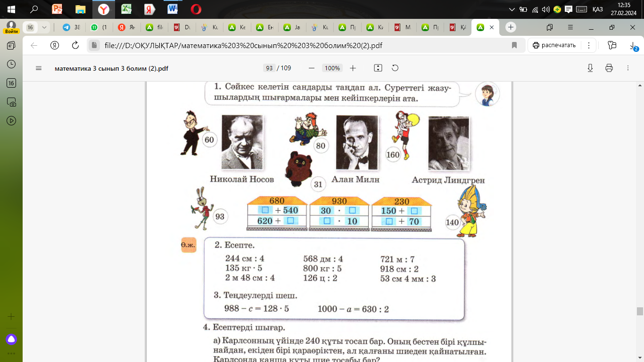
Task: Click the PDF vertical scrollbar thumb
Action: 640,311
